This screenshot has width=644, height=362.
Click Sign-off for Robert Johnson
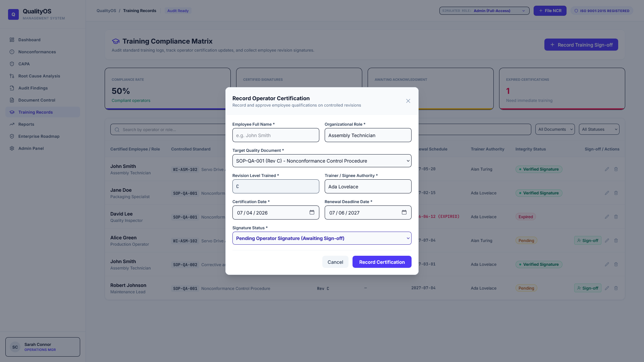(588, 288)
